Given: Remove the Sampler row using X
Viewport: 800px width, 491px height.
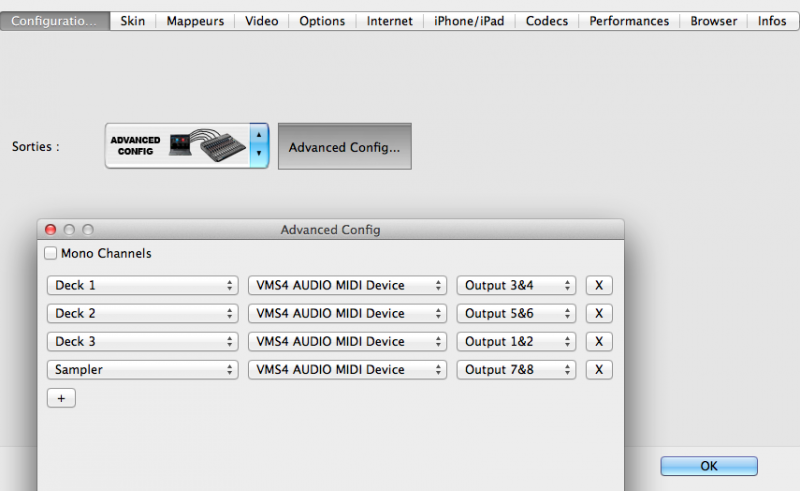Looking at the screenshot, I should (x=598, y=369).
